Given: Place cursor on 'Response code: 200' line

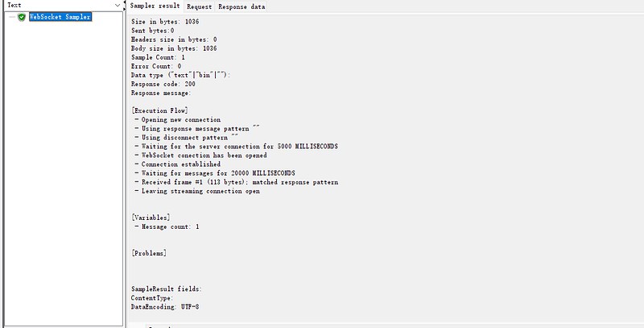Looking at the screenshot, I should [x=163, y=84].
